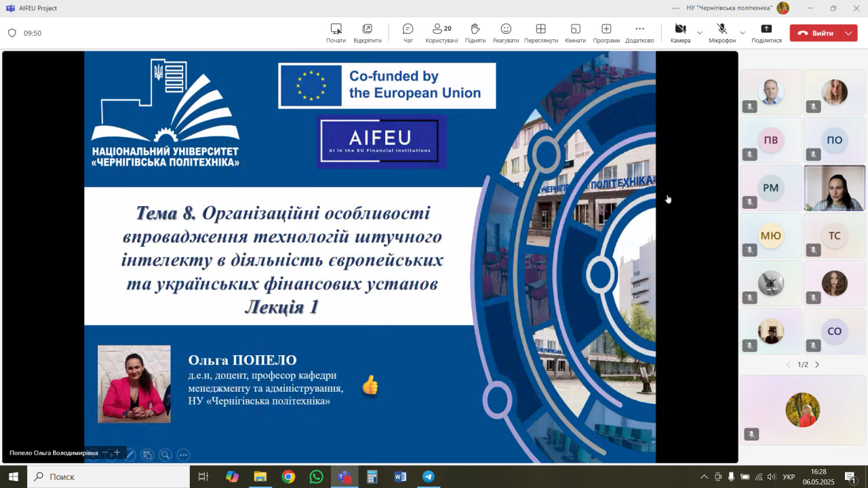Go to next participants page

tap(817, 365)
